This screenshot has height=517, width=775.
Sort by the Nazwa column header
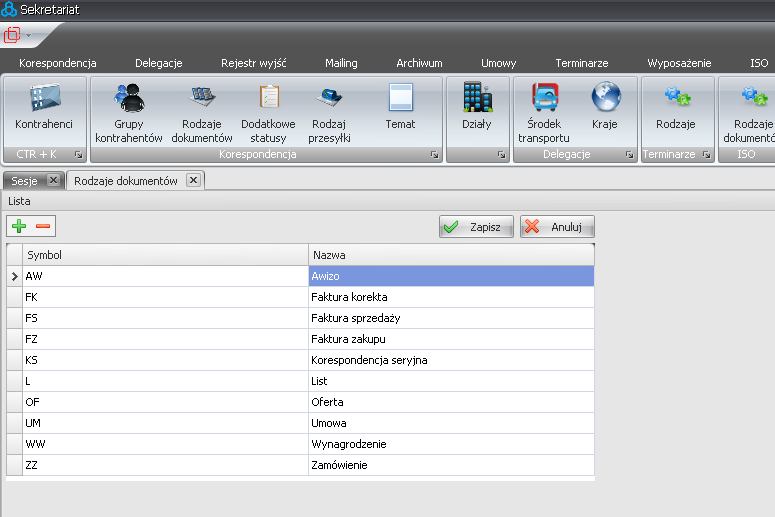(x=452, y=255)
